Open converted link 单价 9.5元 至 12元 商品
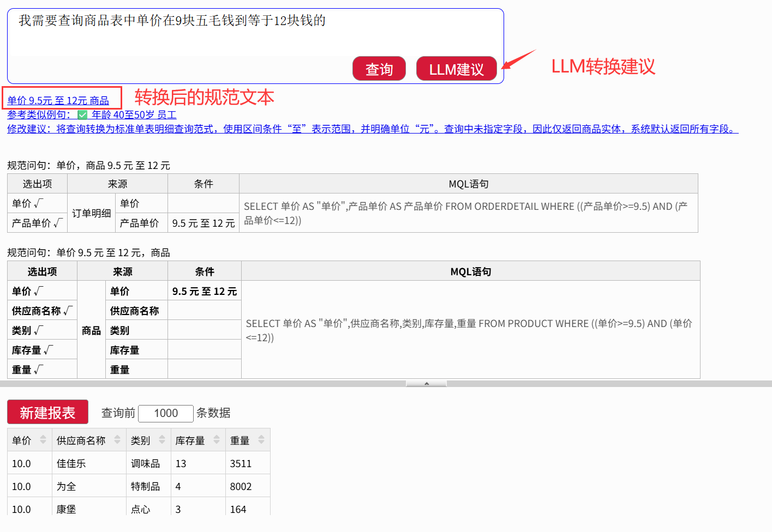Image resolution: width=772 pixels, height=532 pixels. point(58,101)
